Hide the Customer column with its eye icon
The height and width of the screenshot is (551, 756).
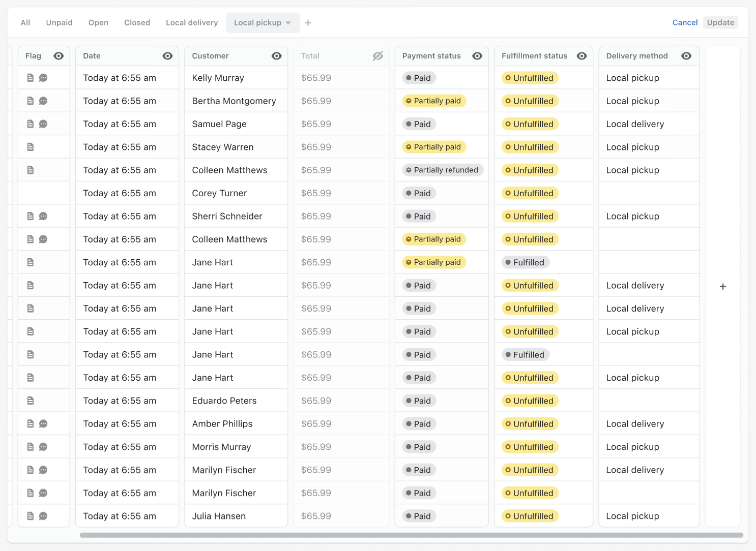point(277,56)
